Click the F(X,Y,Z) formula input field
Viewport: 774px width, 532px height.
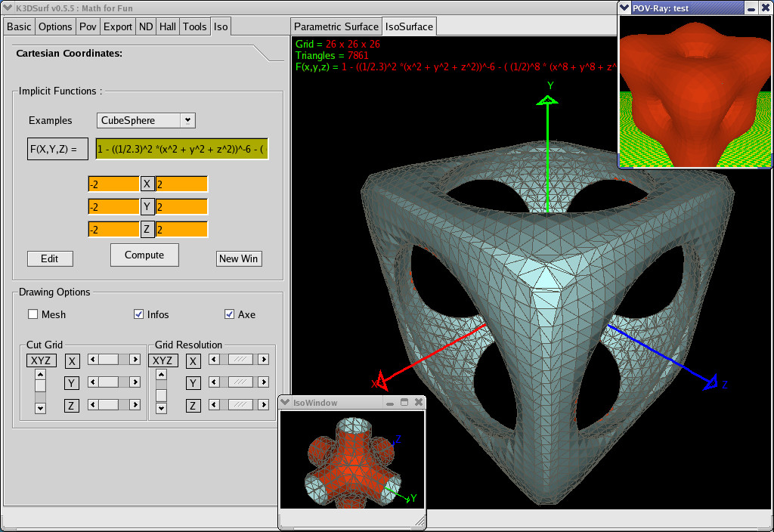(181, 150)
